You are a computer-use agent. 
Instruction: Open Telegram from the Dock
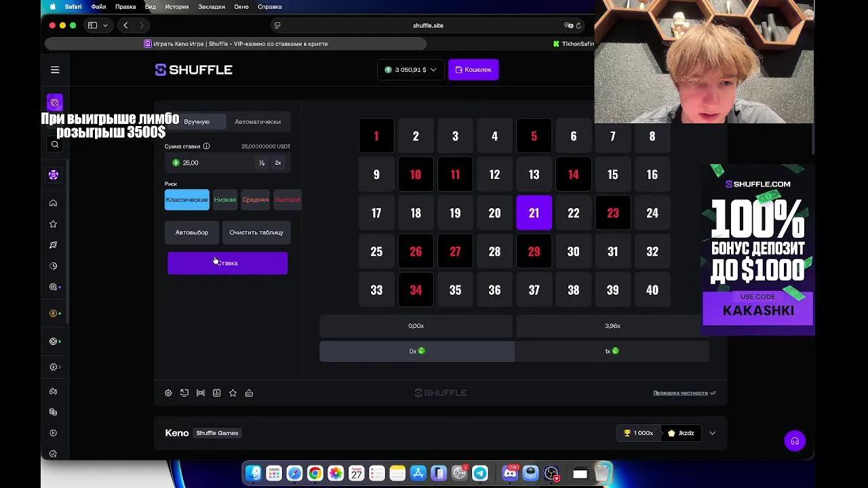click(x=480, y=473)
